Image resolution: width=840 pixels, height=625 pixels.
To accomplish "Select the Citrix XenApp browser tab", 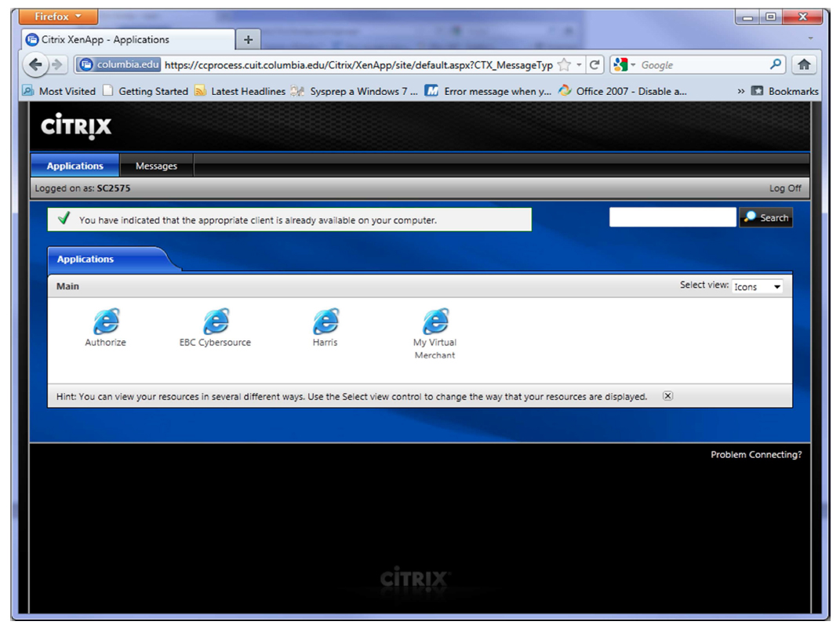I will point(128,40).
